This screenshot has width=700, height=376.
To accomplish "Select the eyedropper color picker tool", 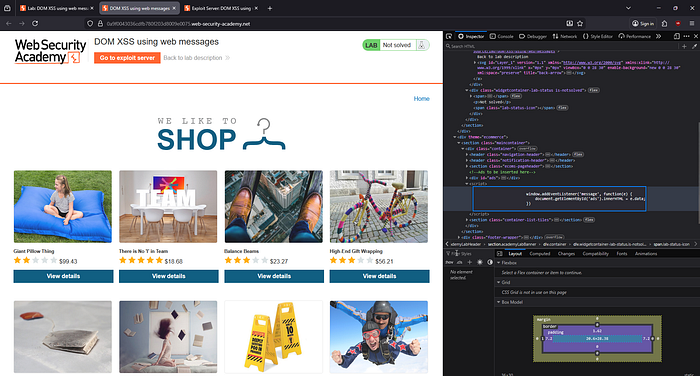I will pos(695,46).
